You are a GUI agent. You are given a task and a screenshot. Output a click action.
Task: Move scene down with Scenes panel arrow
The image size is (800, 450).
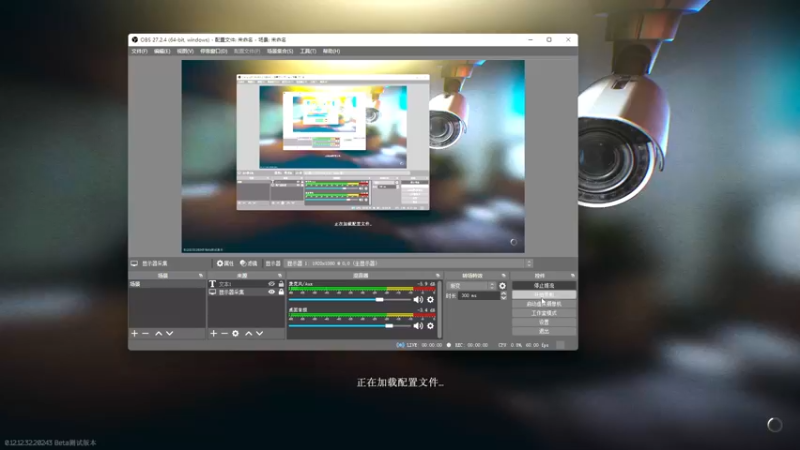point(169,333)
